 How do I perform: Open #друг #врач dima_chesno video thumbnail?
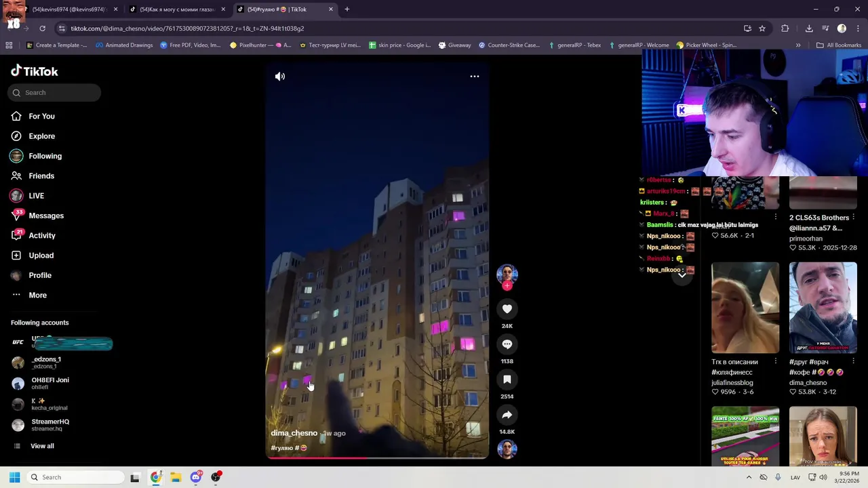(823, 308)
